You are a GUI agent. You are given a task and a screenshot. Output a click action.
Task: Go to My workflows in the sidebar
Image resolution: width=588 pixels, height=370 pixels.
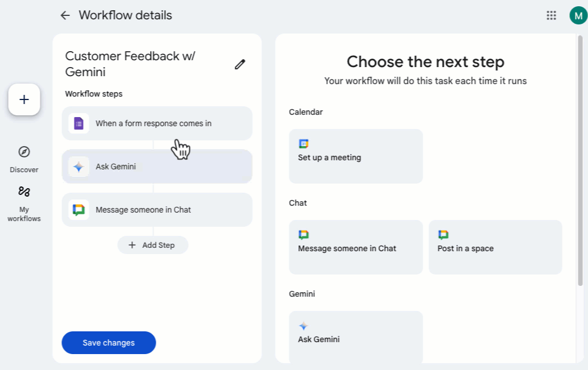tap(24, 202)
